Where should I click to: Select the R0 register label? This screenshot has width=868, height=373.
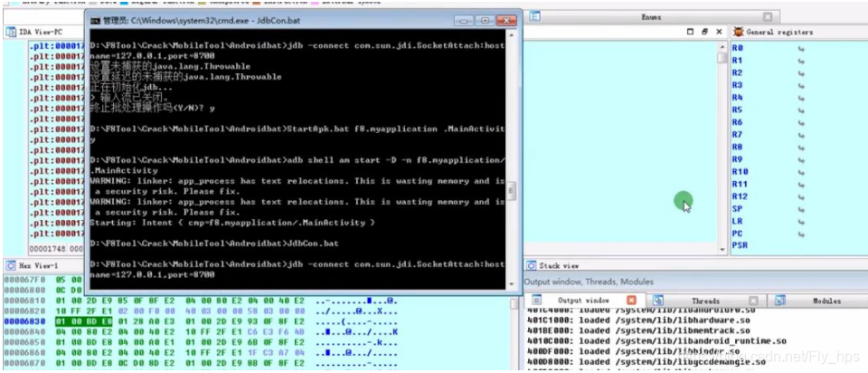(x=738, y=48)
